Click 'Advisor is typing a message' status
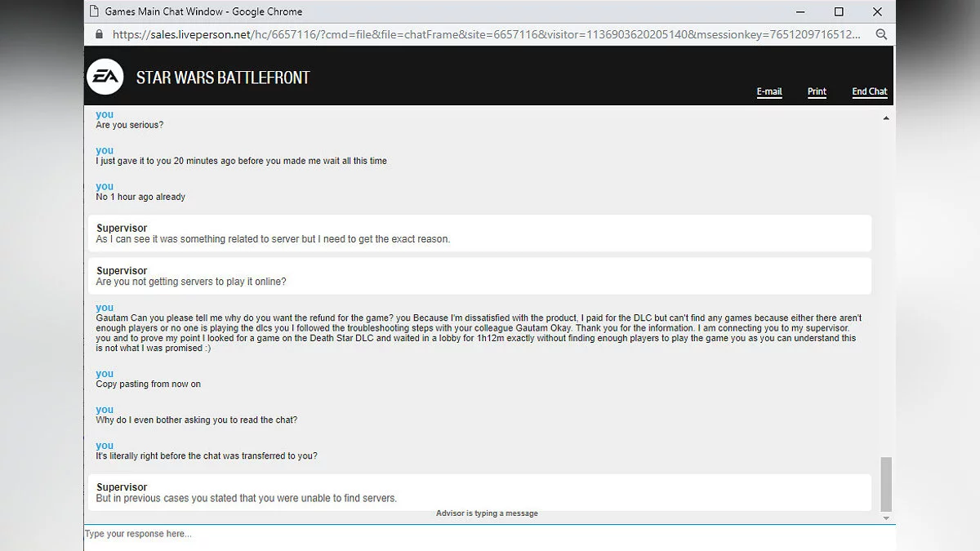 [x=487, y=513]
